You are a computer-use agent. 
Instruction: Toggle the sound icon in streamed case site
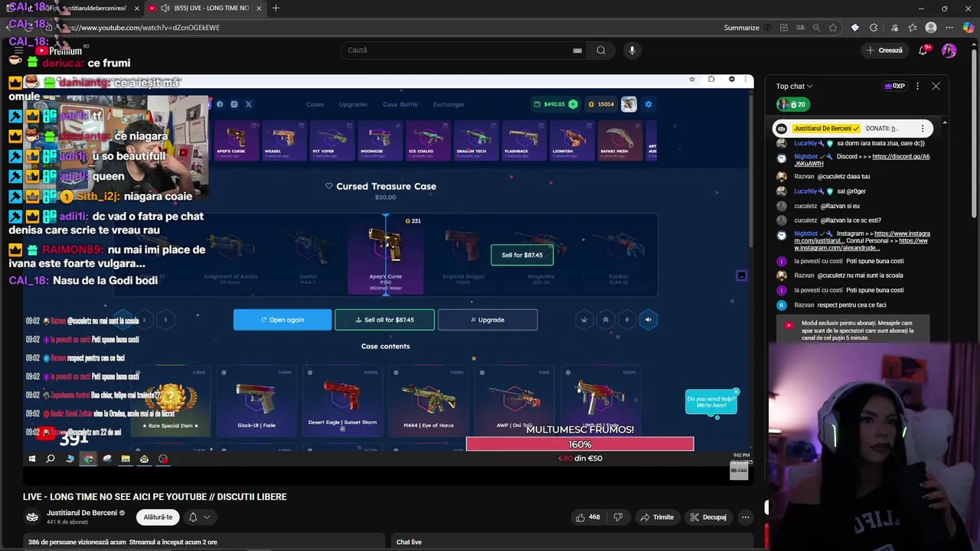coord(648,320)
